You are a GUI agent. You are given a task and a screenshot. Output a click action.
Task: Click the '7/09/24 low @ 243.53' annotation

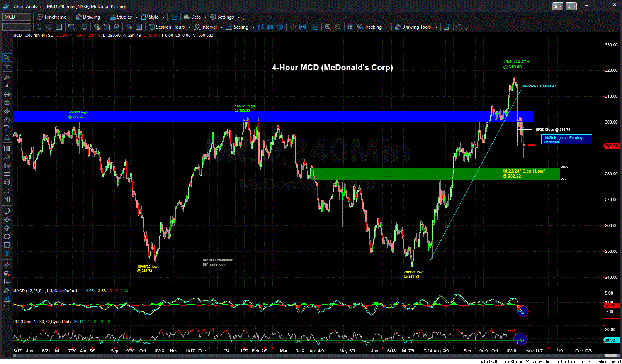(x=413, y=274)
